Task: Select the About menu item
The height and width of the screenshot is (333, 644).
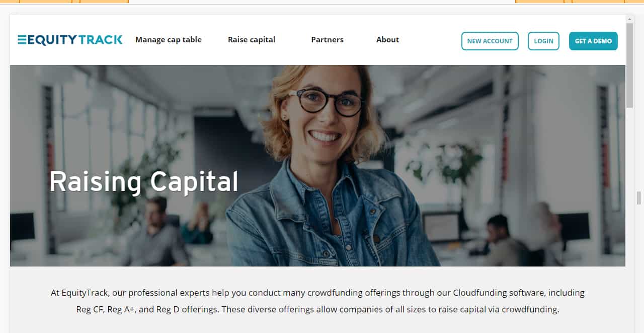Action: pos(387,40)
